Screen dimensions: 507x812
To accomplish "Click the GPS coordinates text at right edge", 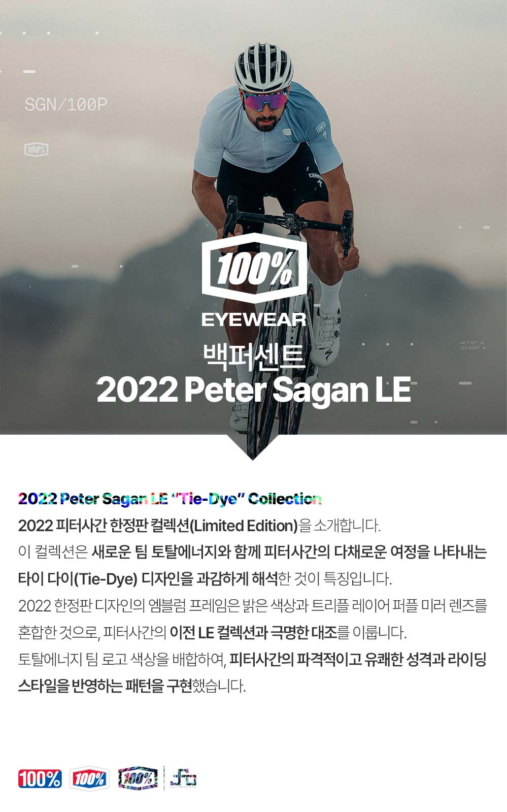I will [472, 345].
